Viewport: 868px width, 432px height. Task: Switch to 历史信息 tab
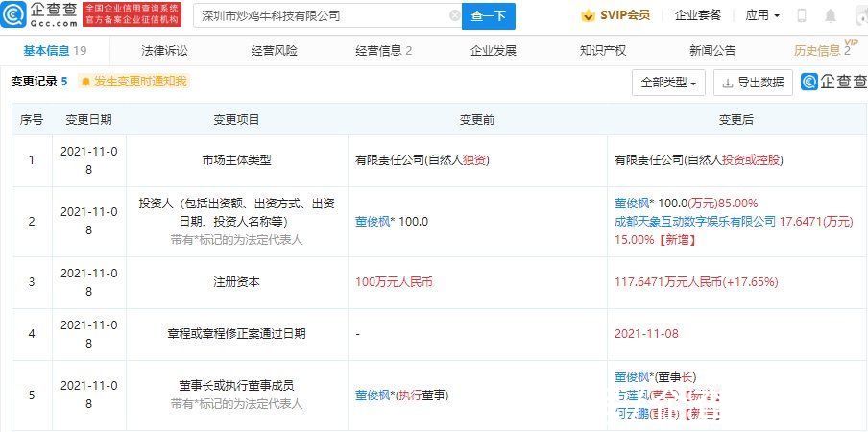[x=822, y=51]
